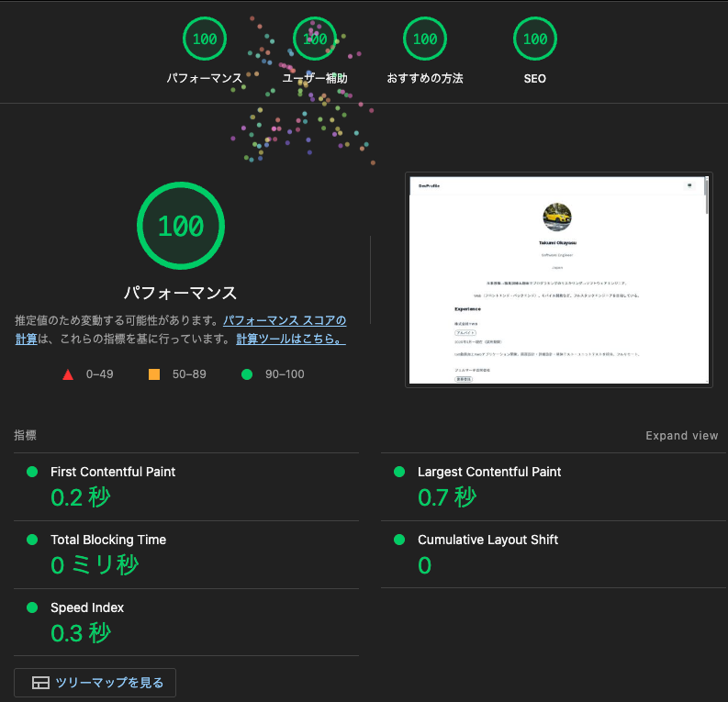Expand the Cumulative Layout Shift metric
This screenshot has height=702, width=728.
point(487,540)
